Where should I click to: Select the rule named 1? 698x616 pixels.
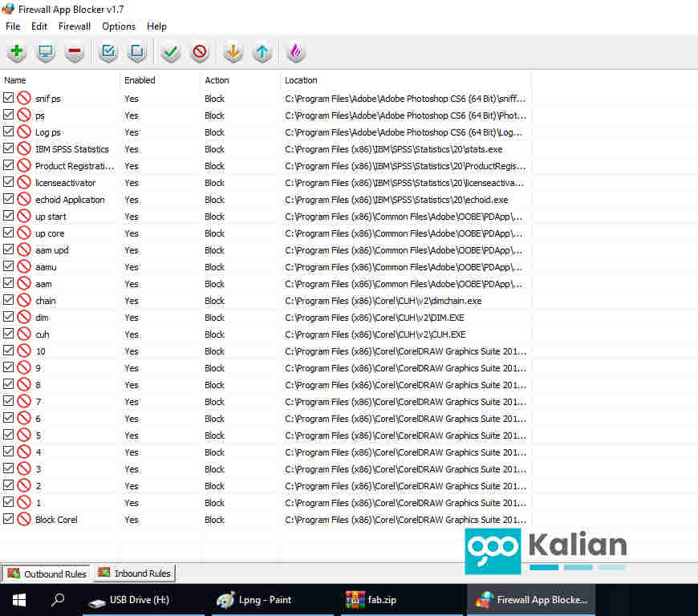[x=266, y=502]
